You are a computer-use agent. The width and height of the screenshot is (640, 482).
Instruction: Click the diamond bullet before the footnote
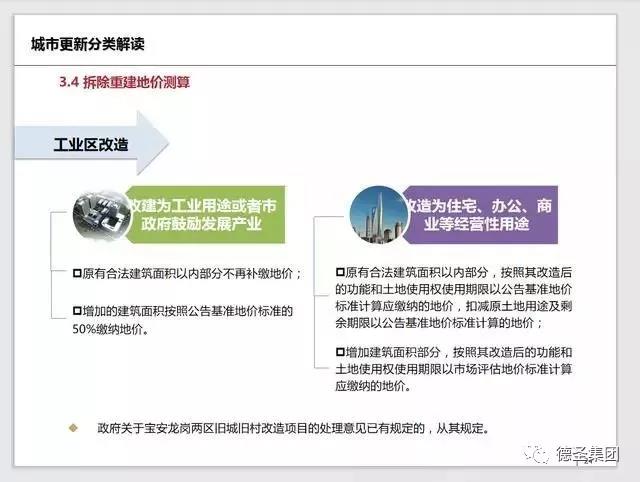coord(73,428)
